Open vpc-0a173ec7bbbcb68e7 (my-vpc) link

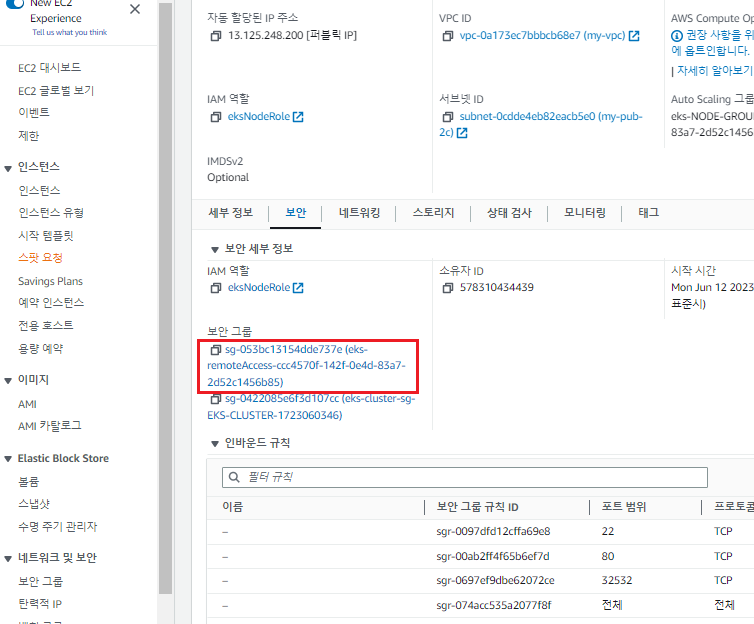coord(542,36)
